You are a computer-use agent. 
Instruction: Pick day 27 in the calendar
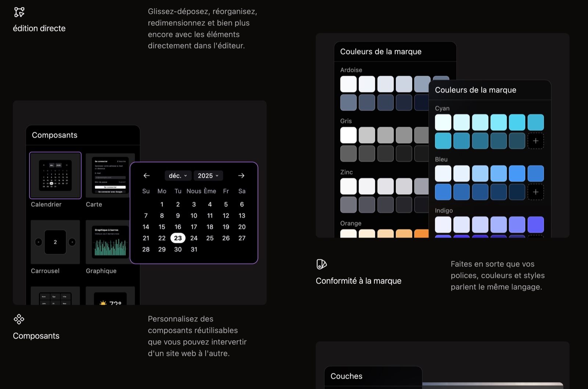[242, 238]
